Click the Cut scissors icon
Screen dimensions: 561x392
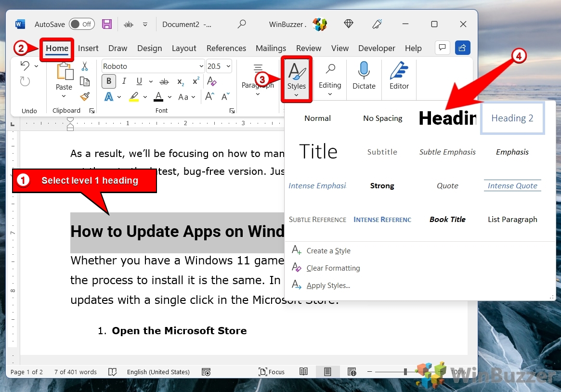tap(85, 66)
